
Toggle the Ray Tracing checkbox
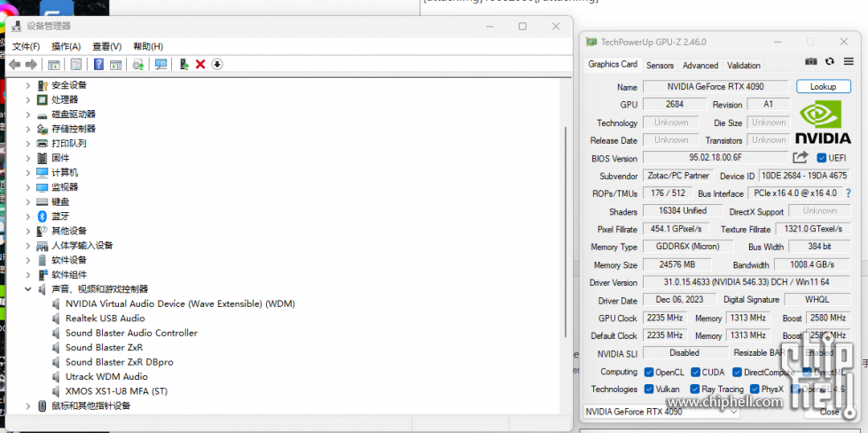click(695, 390)
